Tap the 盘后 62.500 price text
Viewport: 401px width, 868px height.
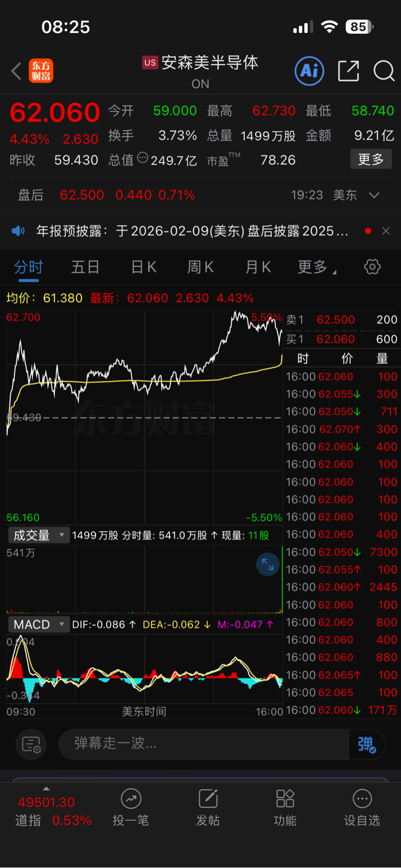tap(82, 195)
